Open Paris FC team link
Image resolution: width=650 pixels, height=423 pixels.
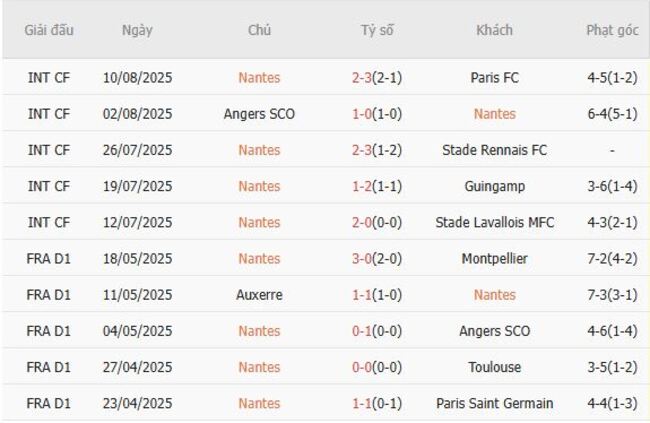click(x=494, y=78)
